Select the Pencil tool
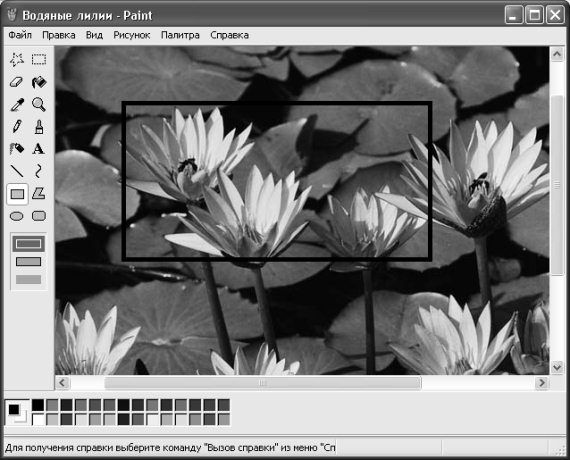The image size is (570, 460). (17, 127)
